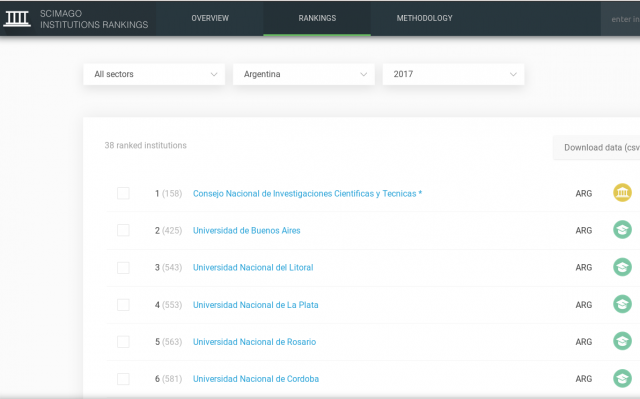Open the Universidad Nacional de Cordoba link
Viewport: 640px width, 399px height.
point(256,379)
